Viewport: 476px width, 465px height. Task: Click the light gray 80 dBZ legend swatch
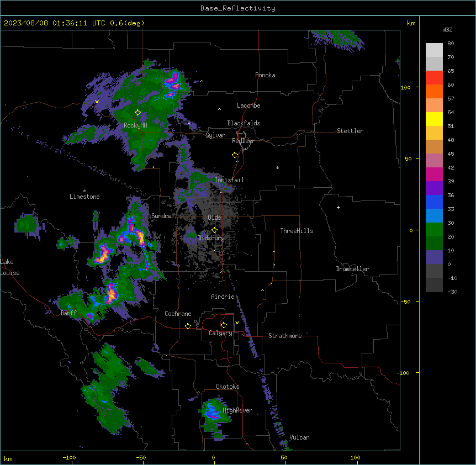(434, 50)
